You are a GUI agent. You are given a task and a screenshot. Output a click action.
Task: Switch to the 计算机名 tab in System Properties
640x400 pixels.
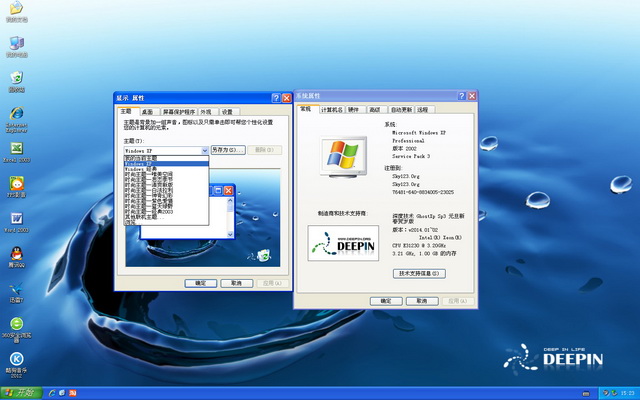(x=331, y=109)
